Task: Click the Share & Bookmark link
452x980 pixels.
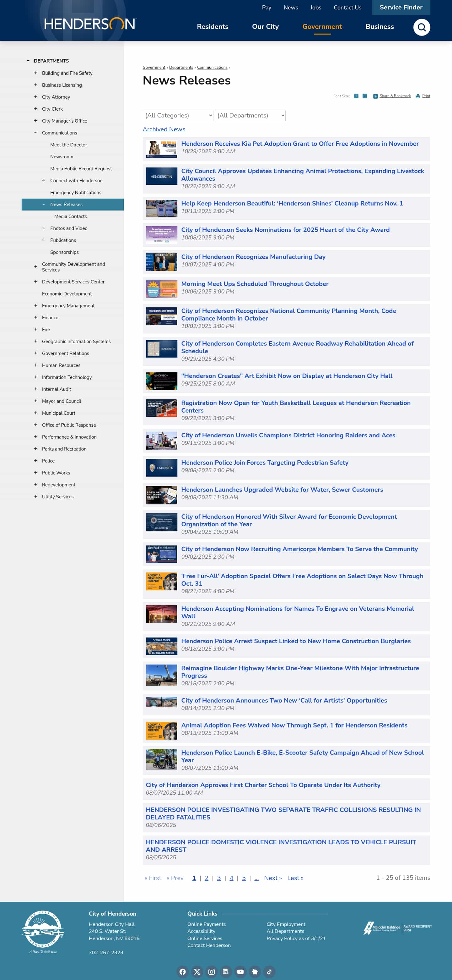Action: [x=395, y=96]
